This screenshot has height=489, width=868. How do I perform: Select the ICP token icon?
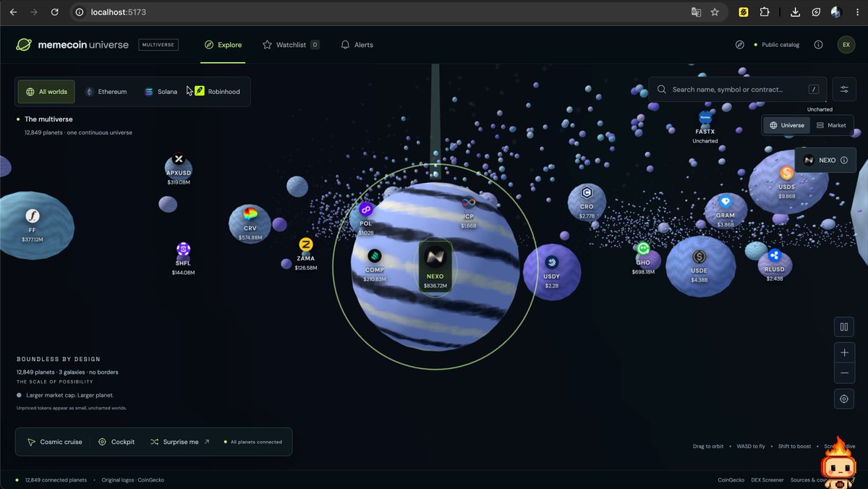click(x=469, y=203)
